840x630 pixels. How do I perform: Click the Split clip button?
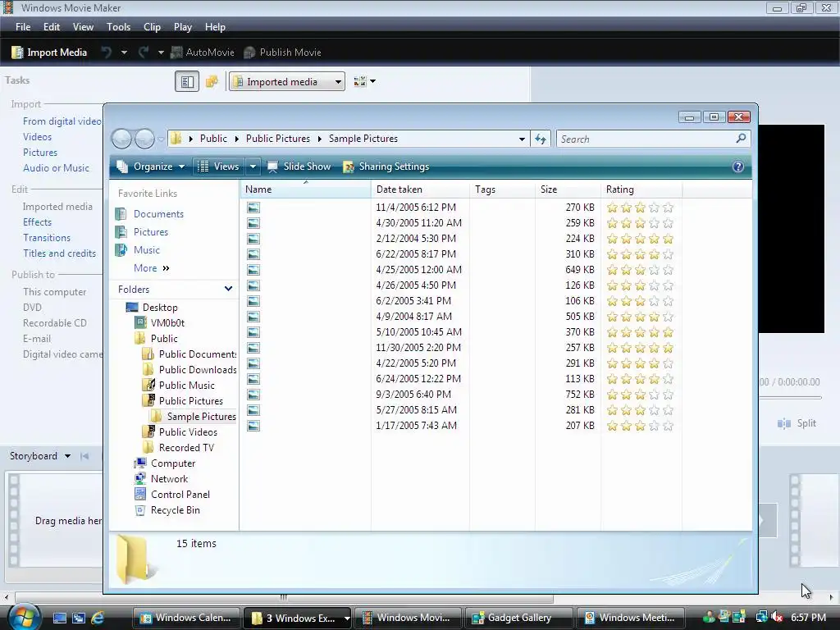click(x=797, y=423)
